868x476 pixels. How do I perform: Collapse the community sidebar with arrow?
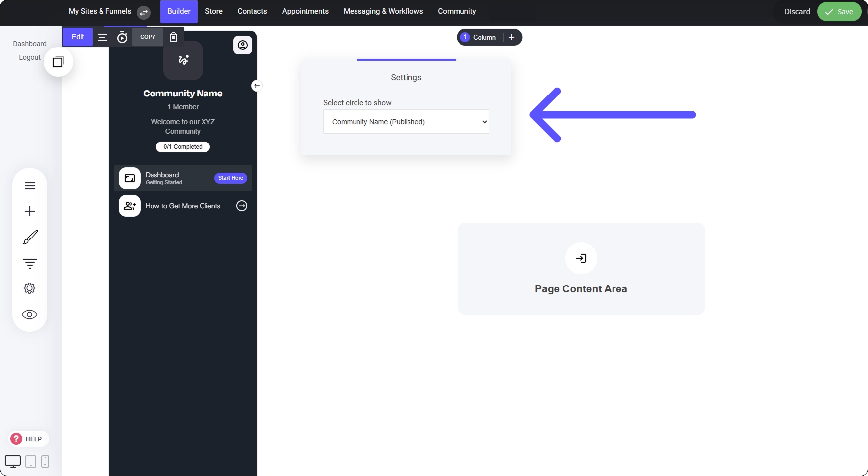tap(256, 86)
